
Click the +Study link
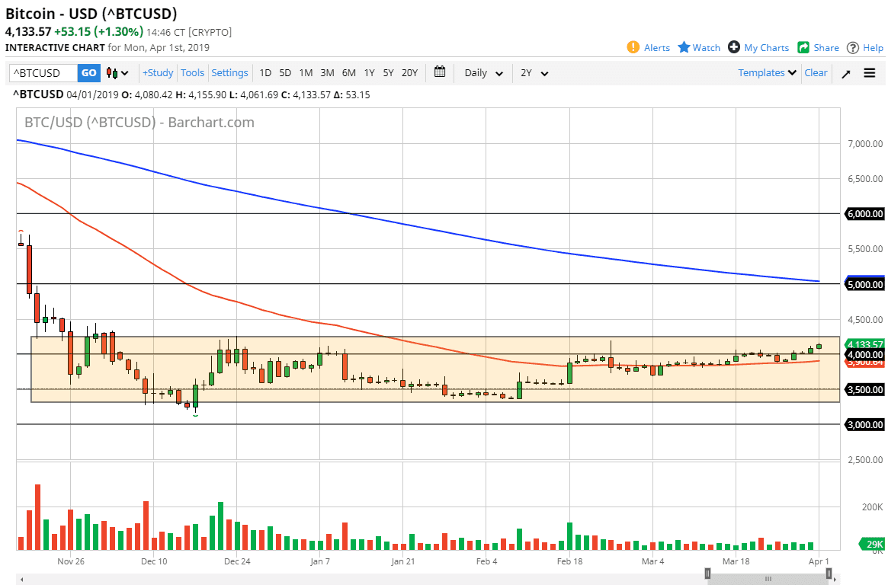click(x=157, y=72)
